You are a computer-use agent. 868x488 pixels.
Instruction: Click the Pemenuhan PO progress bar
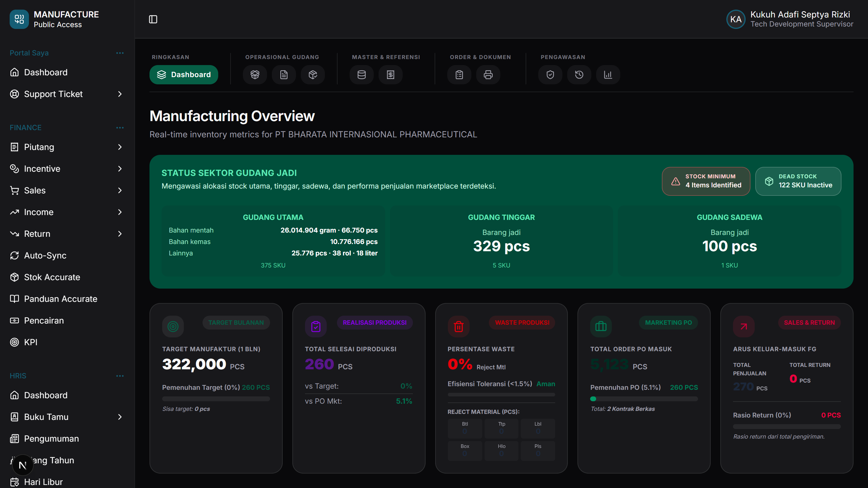point(644,399)
